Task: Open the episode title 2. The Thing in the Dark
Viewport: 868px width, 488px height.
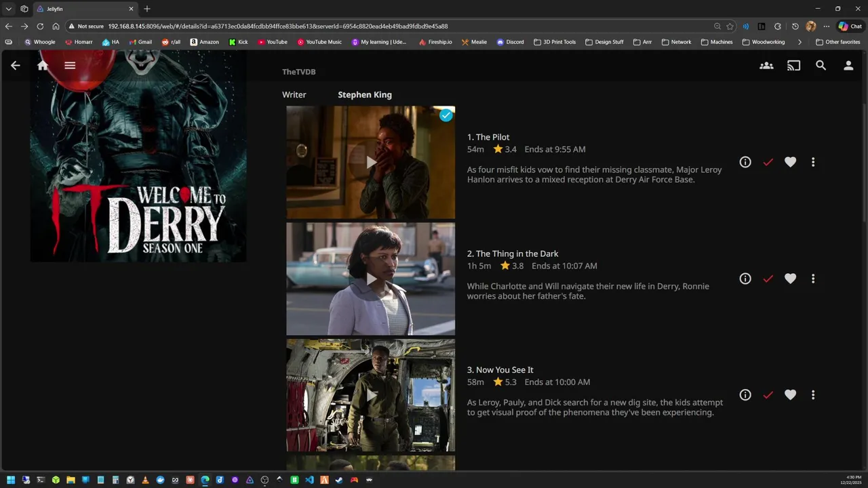Action: click(x=513, y=253)
